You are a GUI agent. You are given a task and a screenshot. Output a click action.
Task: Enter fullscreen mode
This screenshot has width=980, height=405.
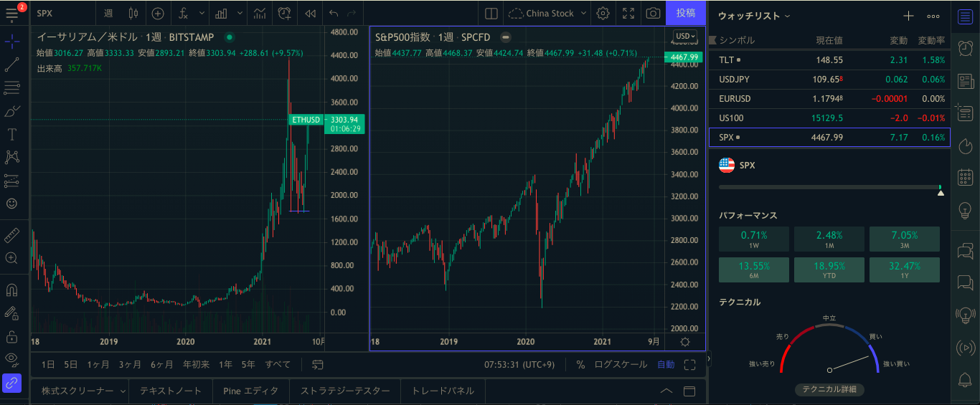[628, 13]
